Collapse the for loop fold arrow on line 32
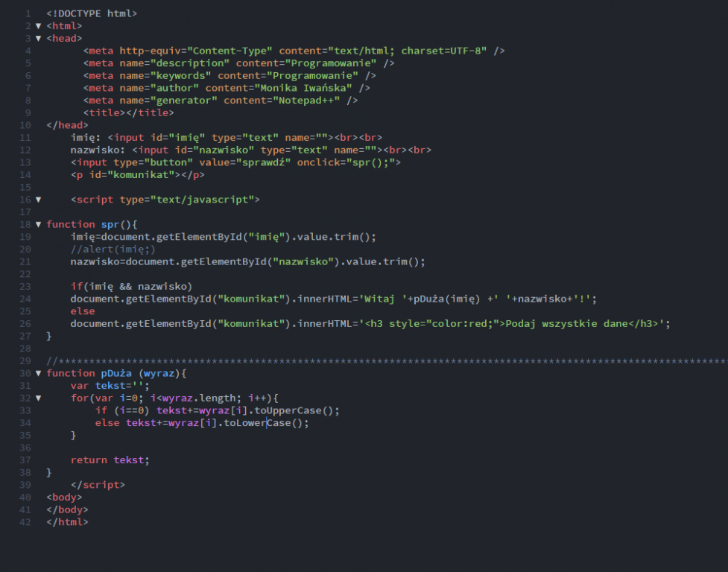This screenshot has height=572, width=728. click(39, 398)
